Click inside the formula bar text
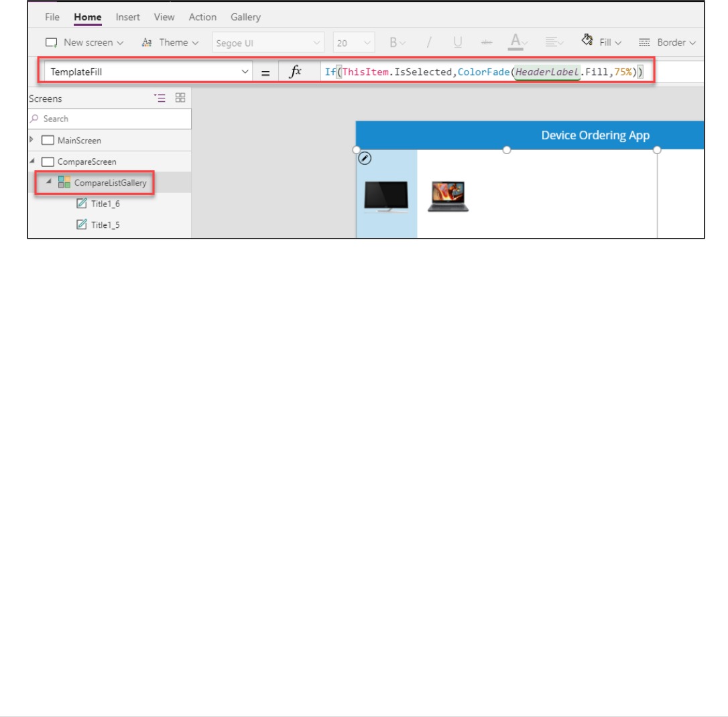The height and width of the screenshot is (717, 728). point(484,72)
